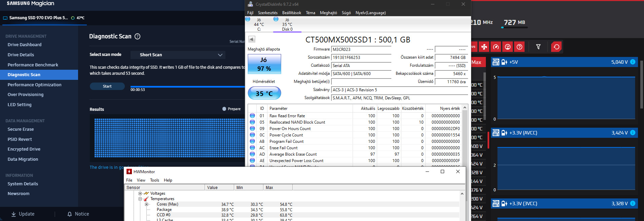Click the 35 °C temperature button

pos(264,93)
